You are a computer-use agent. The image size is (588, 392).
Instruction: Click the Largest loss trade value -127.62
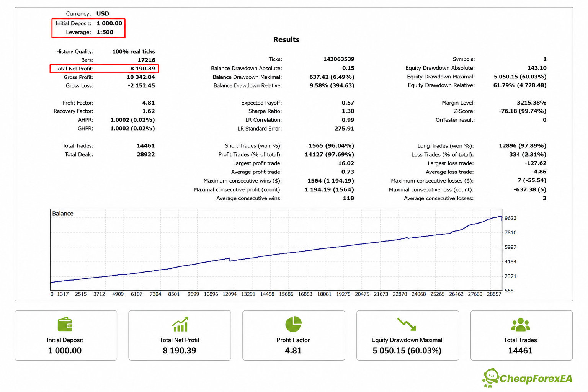(535, 163)
